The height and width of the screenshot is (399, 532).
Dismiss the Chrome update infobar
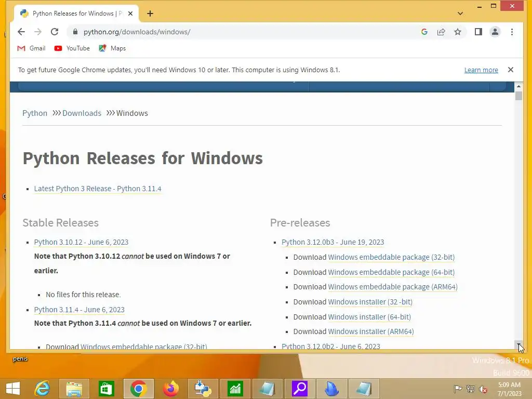pyautogui.click(x=511, y=70)
